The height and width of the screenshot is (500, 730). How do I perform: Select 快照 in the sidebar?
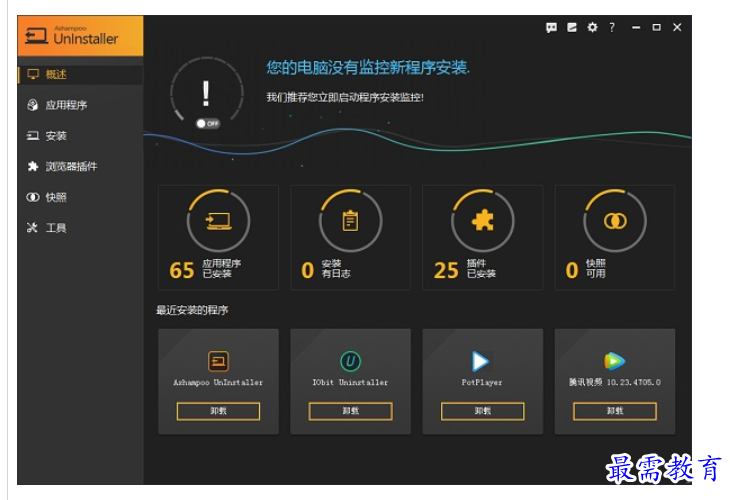pos(80,197)
